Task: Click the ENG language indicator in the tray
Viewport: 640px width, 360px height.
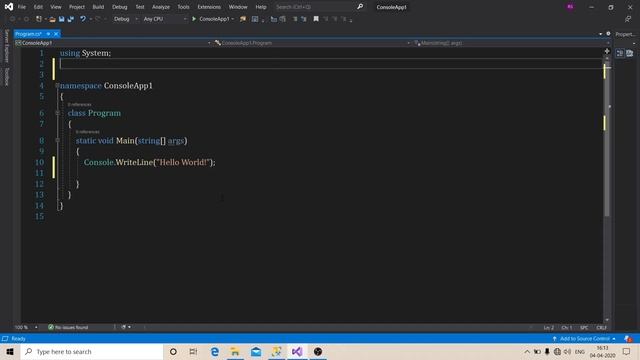Action: point(580,351)
